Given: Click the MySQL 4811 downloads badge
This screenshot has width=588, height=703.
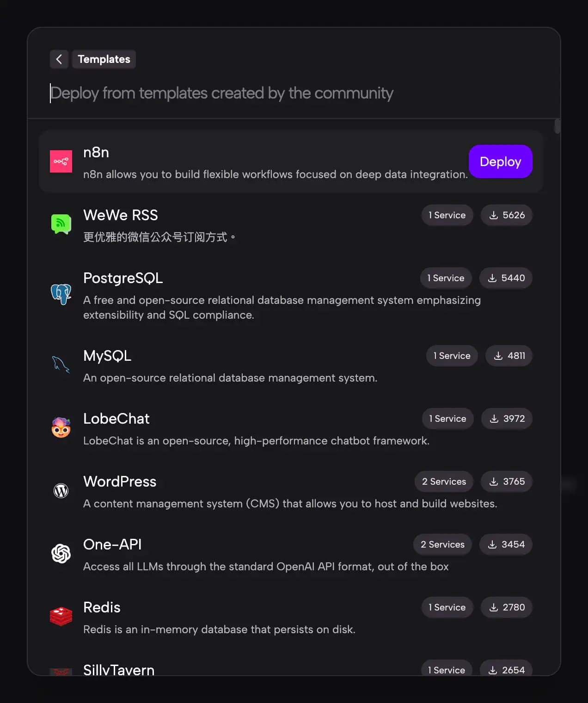Looking at the screenshot, I should [x=509, y=356].
